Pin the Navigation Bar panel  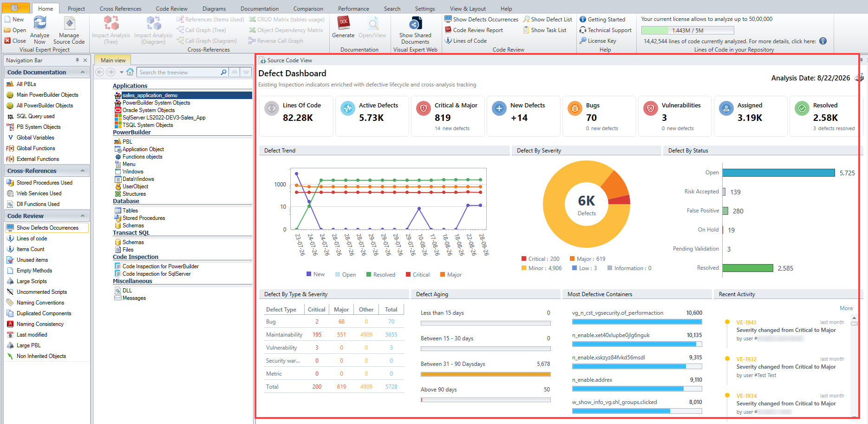pos(77,60)
